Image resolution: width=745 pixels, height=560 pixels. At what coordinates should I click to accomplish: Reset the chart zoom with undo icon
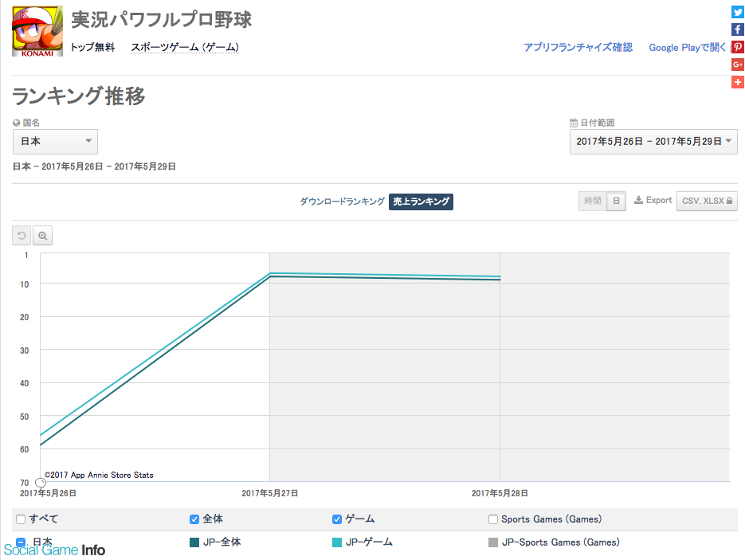pyautogui.click(x=22, y=236)
